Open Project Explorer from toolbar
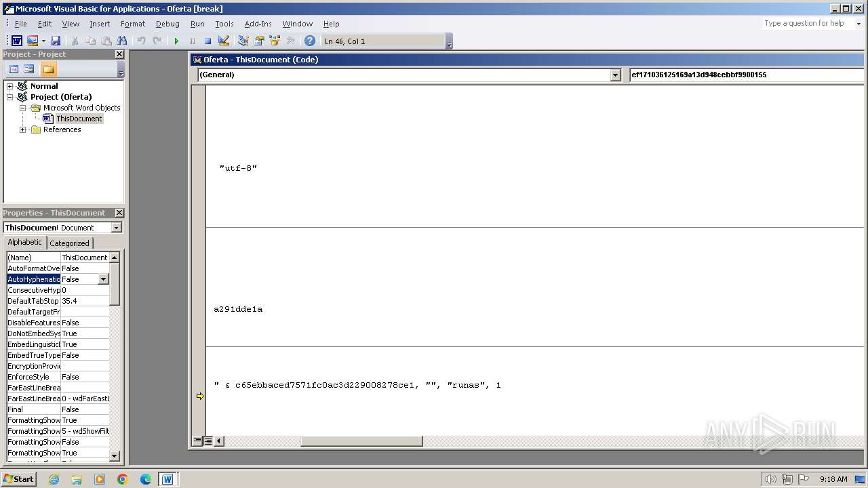Viewport: 868px width, 488px height. pyautogui.click(x=243, y=41)
